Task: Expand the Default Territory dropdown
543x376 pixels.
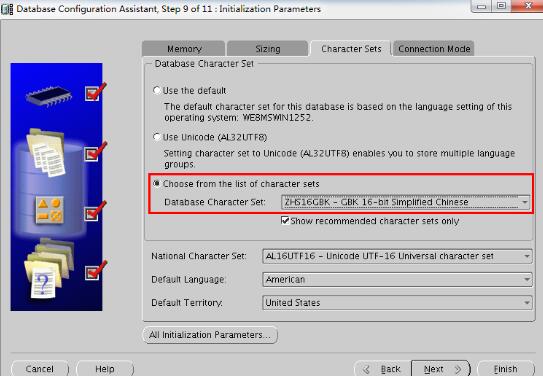Action: [397, 303]
